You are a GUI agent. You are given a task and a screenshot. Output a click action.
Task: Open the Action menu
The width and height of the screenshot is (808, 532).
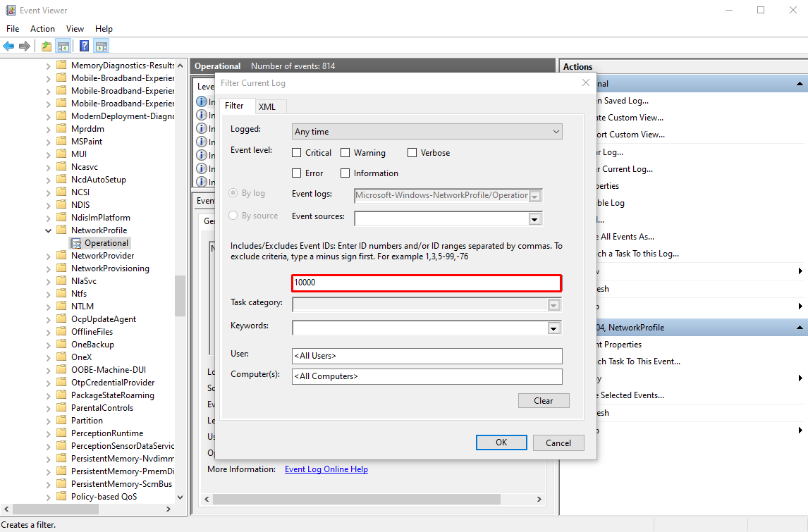click(x=42, y=28)
